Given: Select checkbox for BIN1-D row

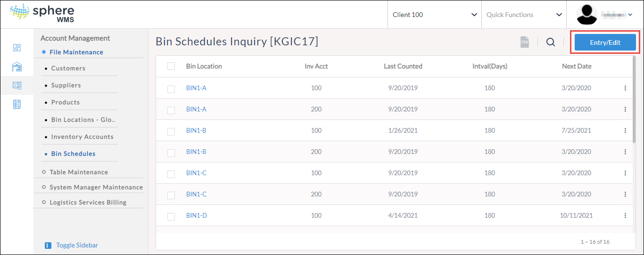Looking at the screenshot, I should [x=171, y=216].
